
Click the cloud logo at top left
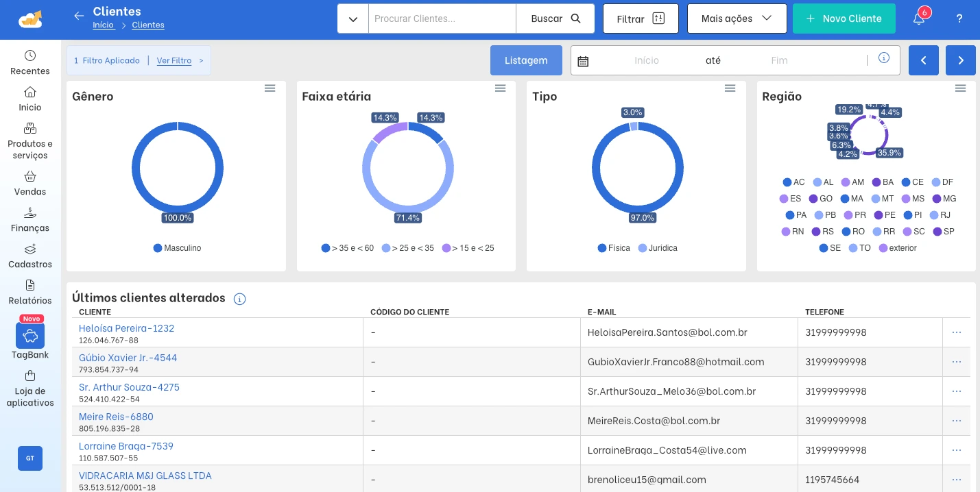tap(30, 19)
